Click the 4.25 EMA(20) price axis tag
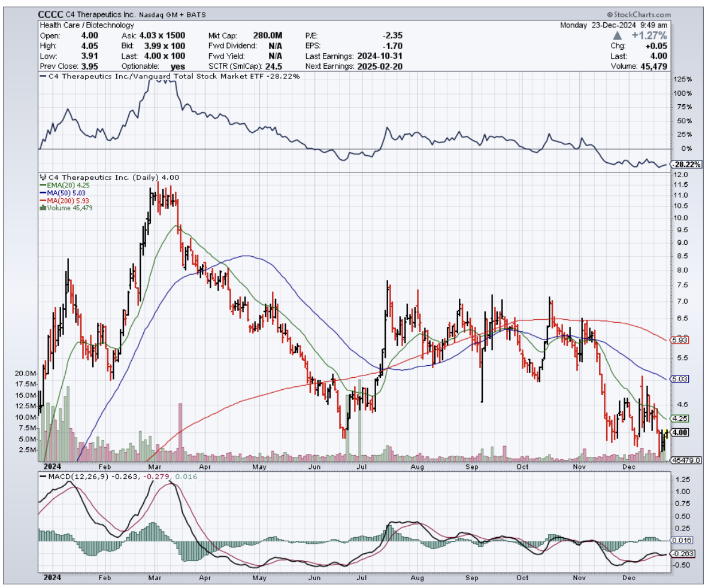The height and width of the screenshot is (588, 708). point(680,419)
